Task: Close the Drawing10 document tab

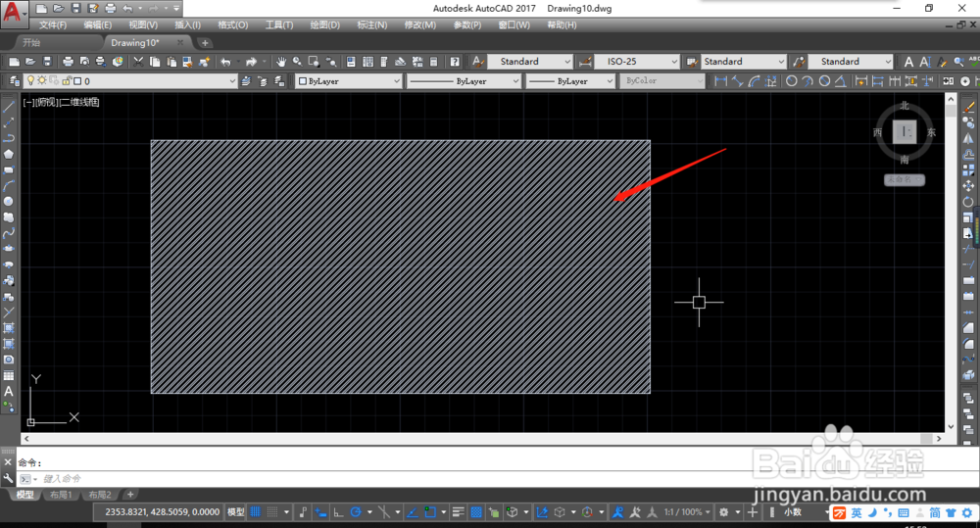Action: (x=180, y=42)
